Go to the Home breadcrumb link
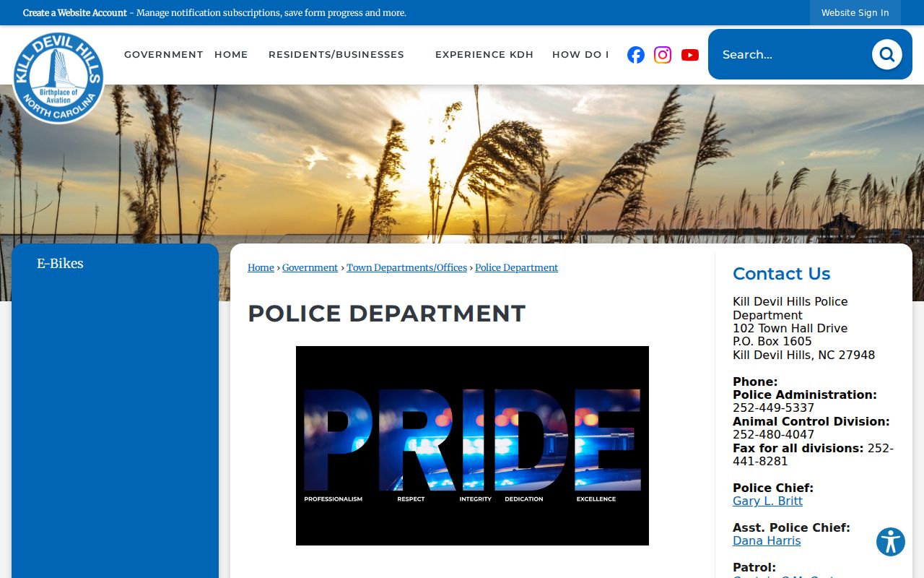The height and width of the screenshot is (578, 924). (261, 267)
